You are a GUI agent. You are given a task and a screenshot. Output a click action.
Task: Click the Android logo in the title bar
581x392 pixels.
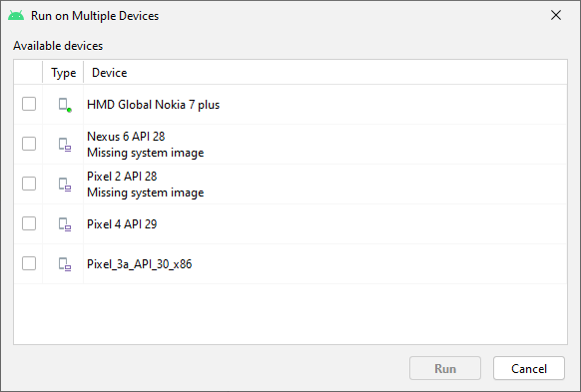(16, 16)
